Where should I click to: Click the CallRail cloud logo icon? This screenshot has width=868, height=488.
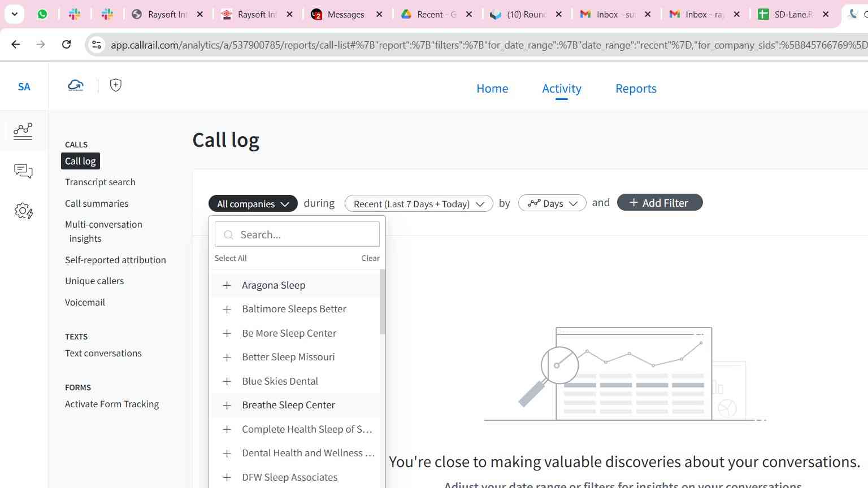pyautogui.click(x=76, y=86)
